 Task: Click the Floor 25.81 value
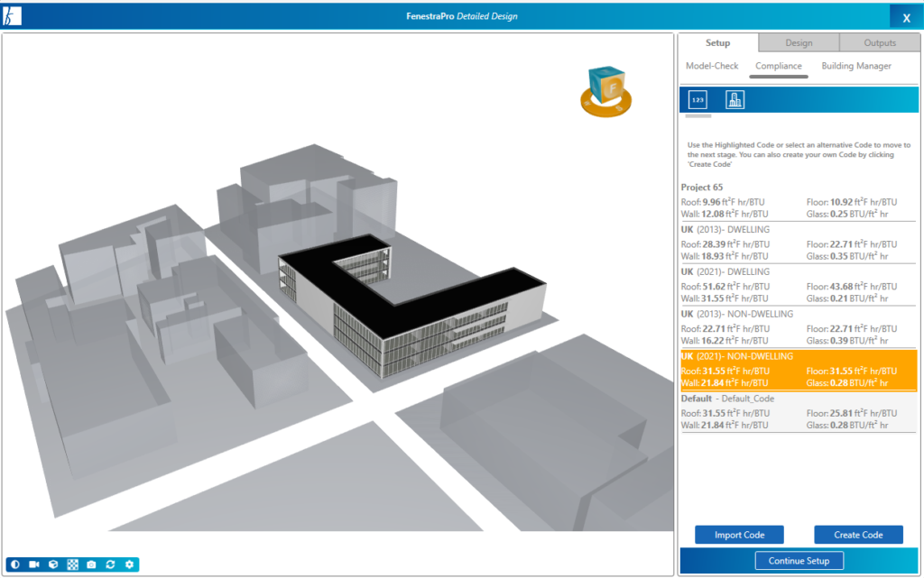[x=842, y=413]
